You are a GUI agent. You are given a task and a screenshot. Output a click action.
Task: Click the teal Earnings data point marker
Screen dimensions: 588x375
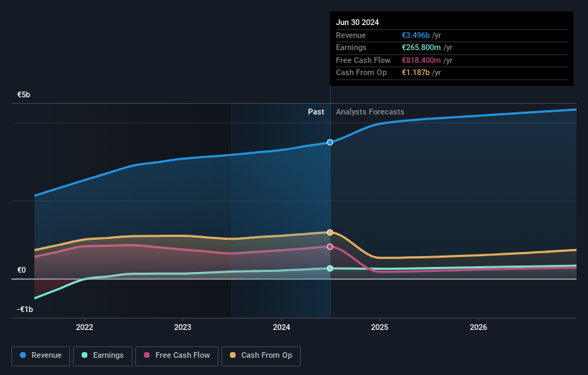point(330,268)
